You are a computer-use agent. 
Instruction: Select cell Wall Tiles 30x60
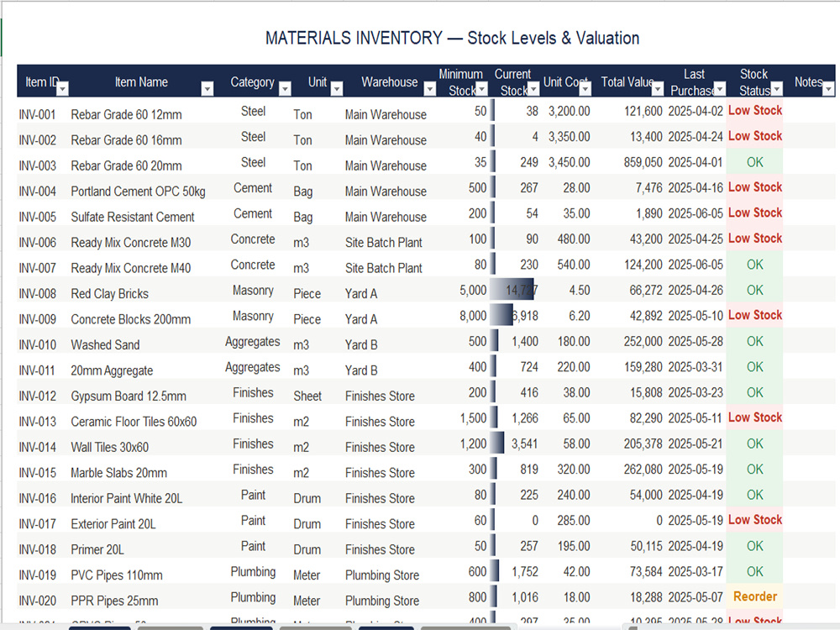pos(110,448)
